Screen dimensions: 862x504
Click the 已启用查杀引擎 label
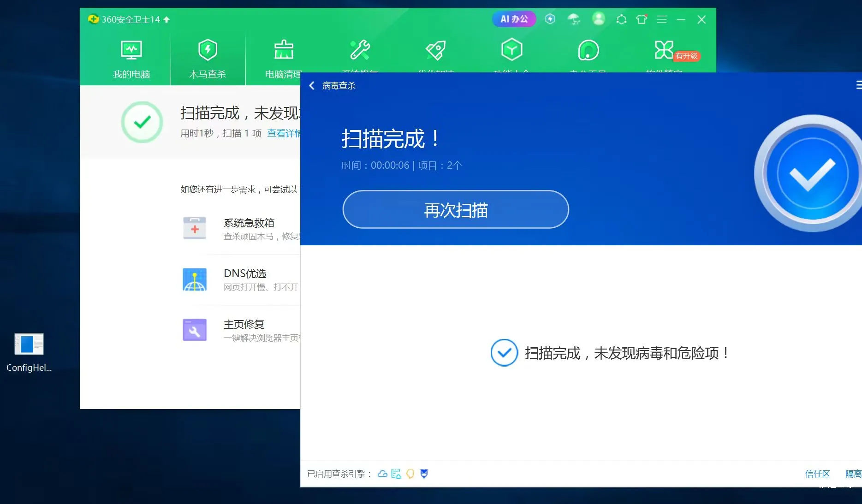tap(339, 474)
